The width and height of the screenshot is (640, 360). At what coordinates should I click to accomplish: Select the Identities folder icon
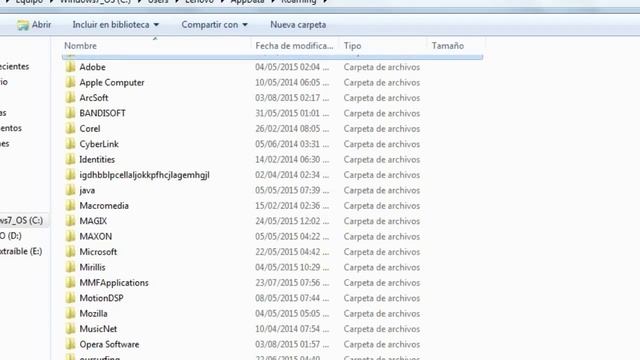coord(71,160)
